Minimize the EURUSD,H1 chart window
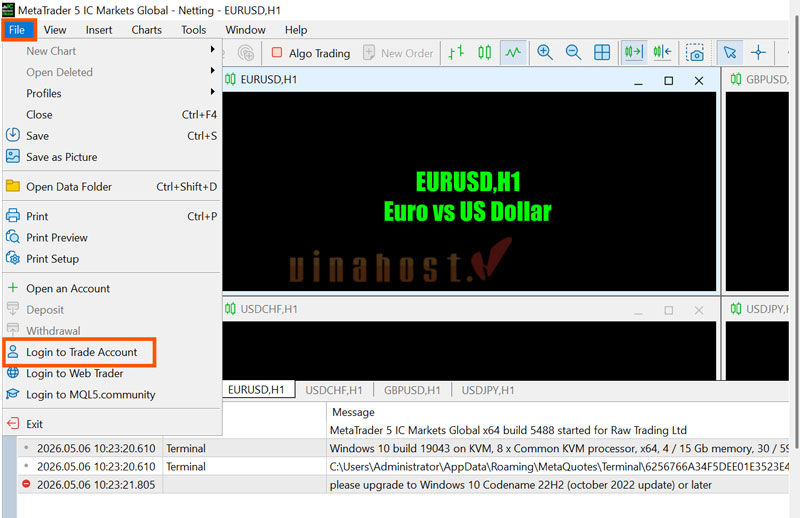The image size is (800, 518). pos(638,82)
